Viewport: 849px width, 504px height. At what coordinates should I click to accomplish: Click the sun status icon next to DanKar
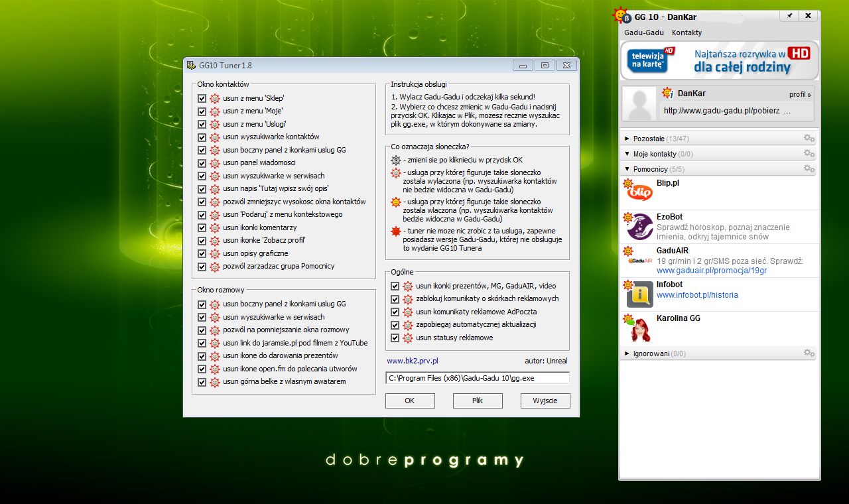(668, 94)
